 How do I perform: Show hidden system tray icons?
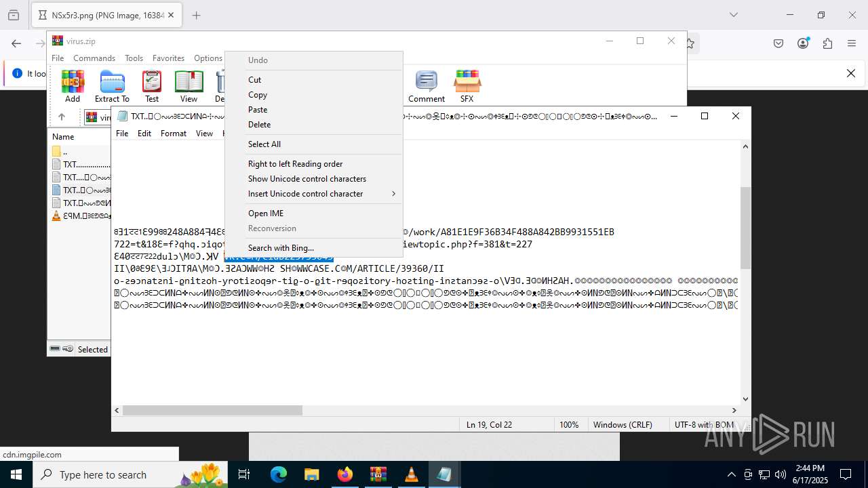pyautogui.click(x=731, y=474)
